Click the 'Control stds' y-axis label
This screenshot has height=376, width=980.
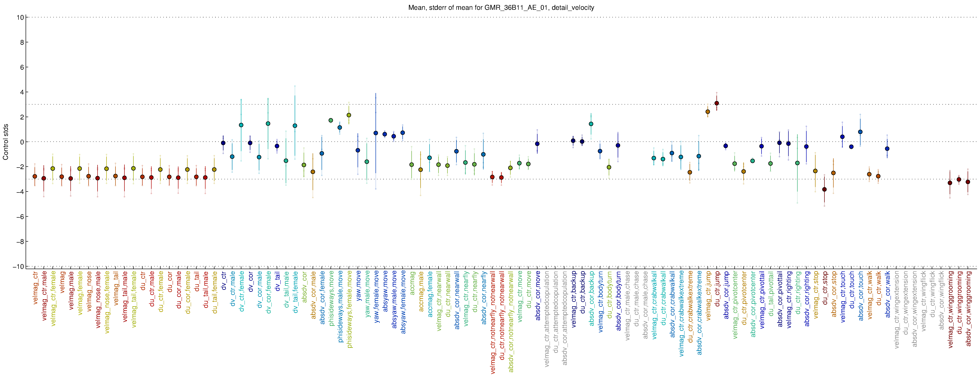(6, 142)
